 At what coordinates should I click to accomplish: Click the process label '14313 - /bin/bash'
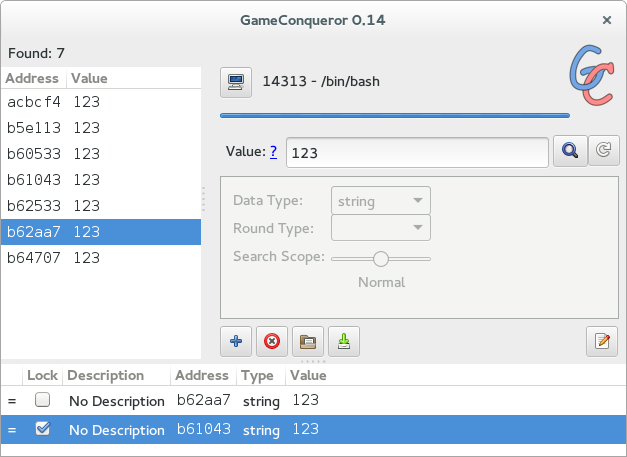321,82
